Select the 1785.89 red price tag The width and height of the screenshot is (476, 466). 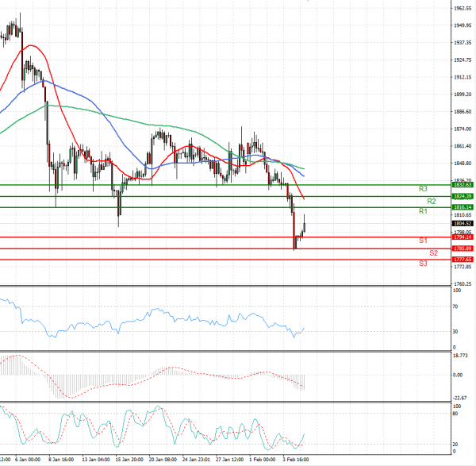463,248
